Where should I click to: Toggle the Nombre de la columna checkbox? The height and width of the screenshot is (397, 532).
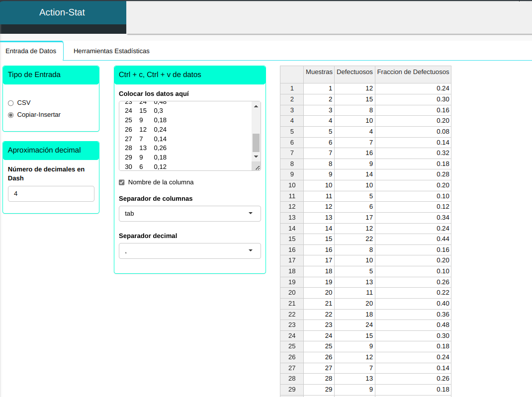click(x=122, y=182)
